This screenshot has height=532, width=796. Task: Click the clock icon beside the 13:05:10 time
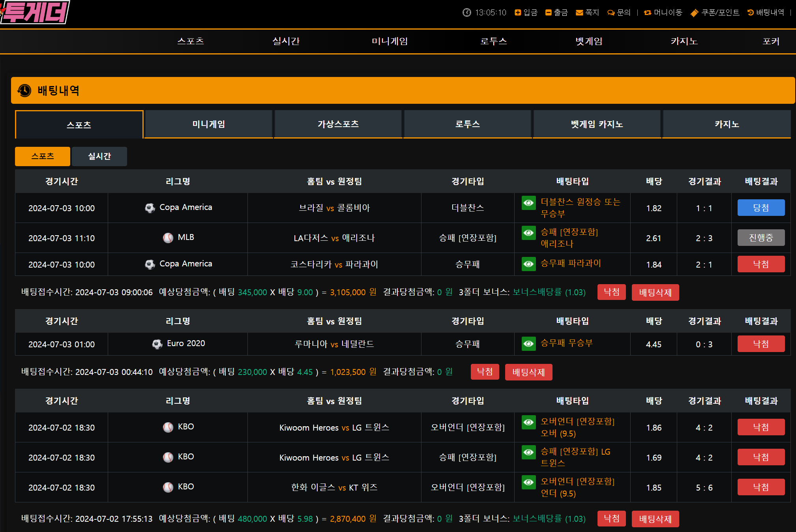[x=467, y=13]
